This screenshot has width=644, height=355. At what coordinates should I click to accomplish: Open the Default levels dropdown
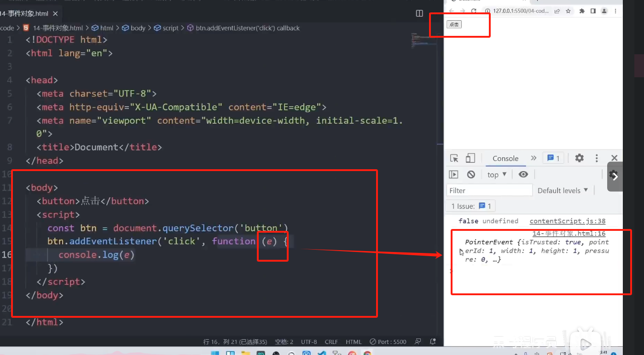click(563, 190)
